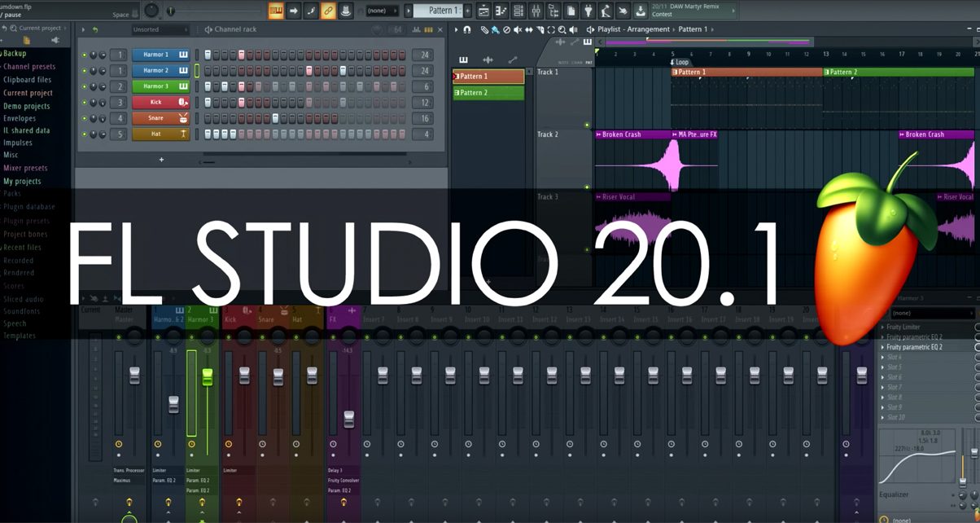This screenshot has width=980, height=523.
Task: Pick the Zoom magnifier tool in Playlist
Action: pos(562,29)
